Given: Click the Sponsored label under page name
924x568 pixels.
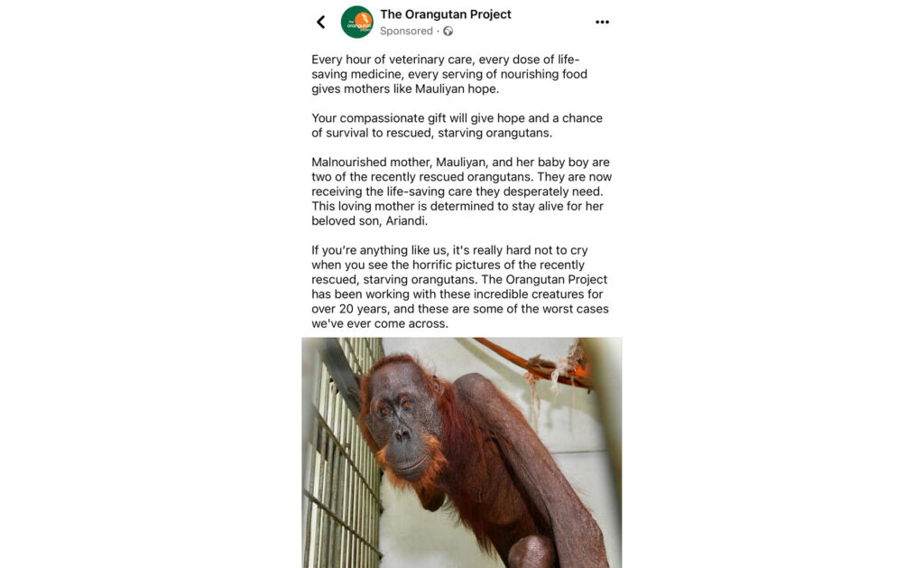Looking at the screenshot, I should click(x=406, y=31).
